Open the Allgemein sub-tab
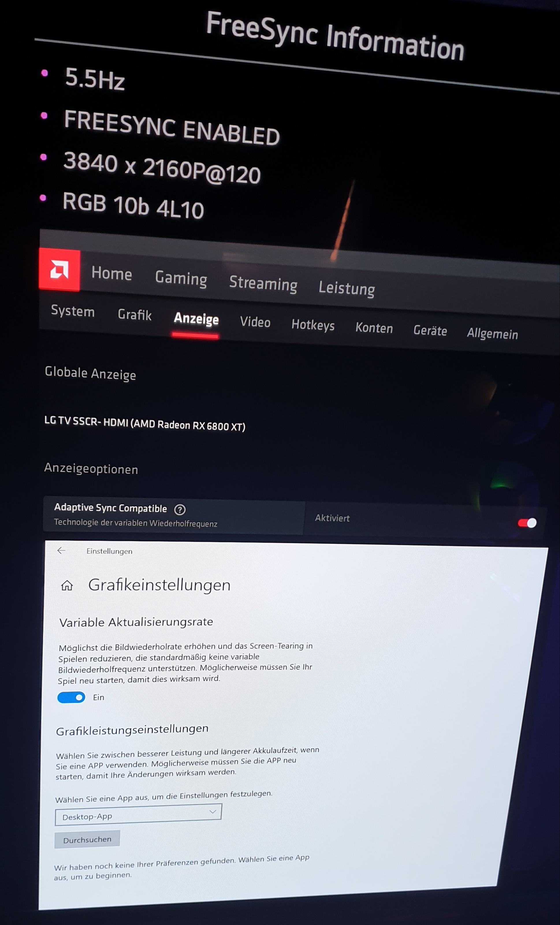560x925 pixels. pyautogui.click(x=492, y=334)
